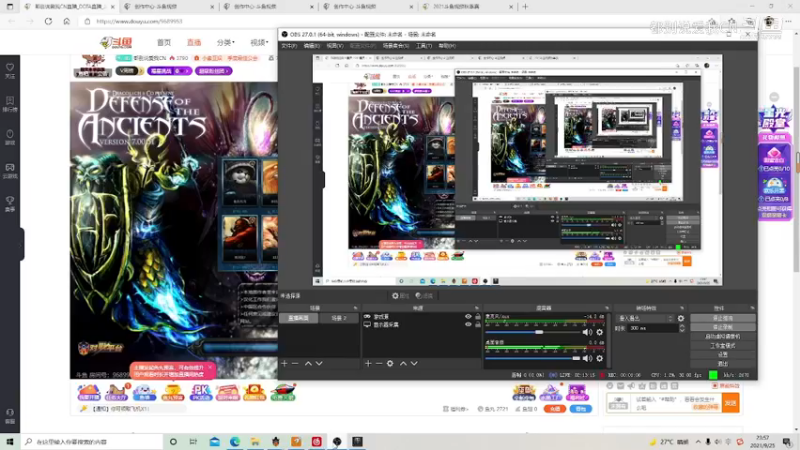
Task: Open source properties via the gear icon
Action: coord(390,363)
